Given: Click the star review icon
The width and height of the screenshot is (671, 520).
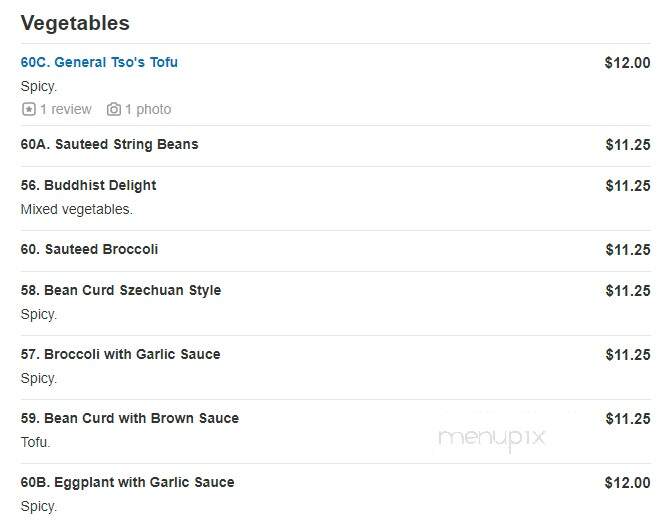Looking at the screenshot, I should pos(29,109).
